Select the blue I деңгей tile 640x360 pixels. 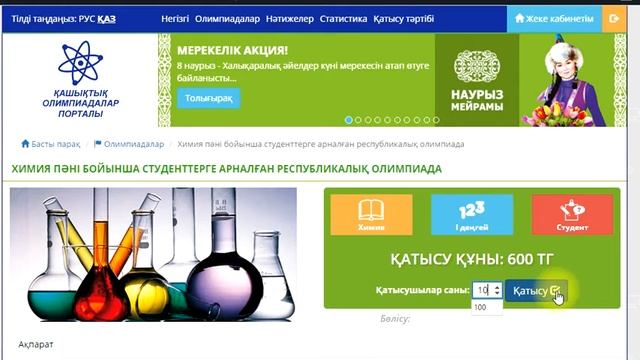[x=472, y=214]
